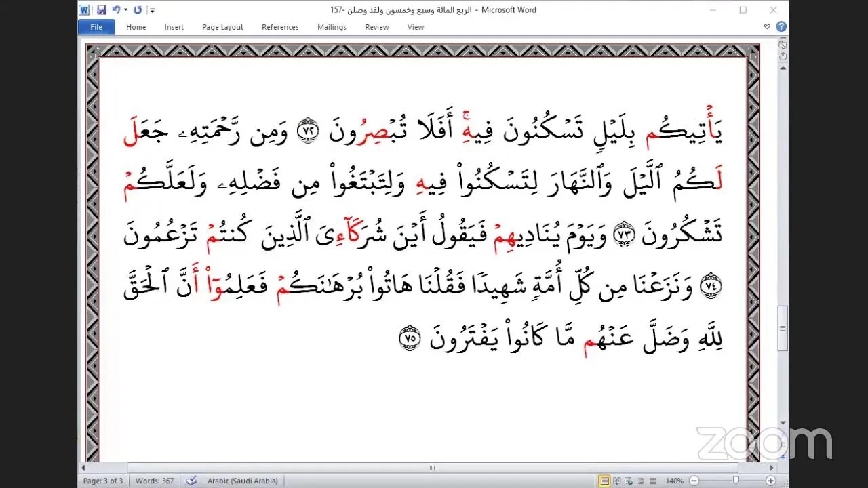Open word count via 'Words: 367'
This screenshot has height=488, width=868.
pos(155,481)
